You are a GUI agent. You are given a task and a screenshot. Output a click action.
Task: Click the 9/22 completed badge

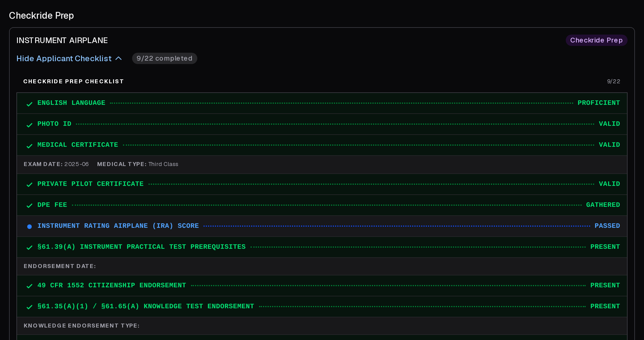(x=164, y=58)
